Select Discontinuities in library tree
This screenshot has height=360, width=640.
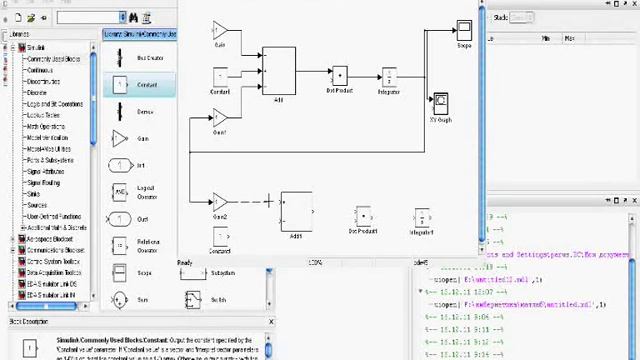click(x=43, y=82)
